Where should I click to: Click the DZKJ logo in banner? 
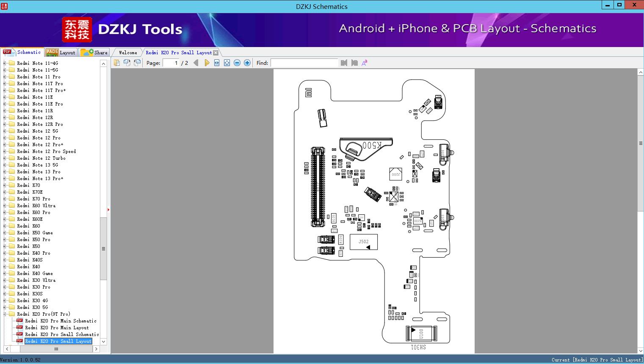pos(77,30)
